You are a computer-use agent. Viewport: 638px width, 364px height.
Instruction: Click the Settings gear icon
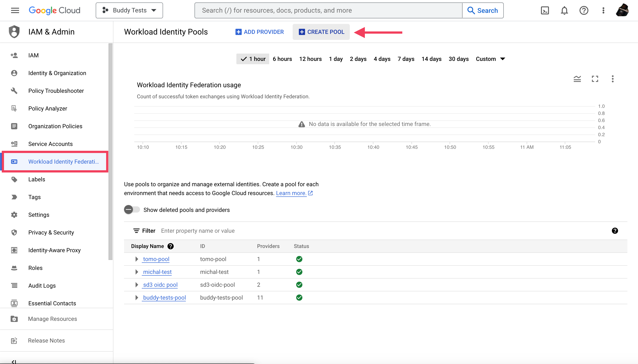tap(14, 215)
